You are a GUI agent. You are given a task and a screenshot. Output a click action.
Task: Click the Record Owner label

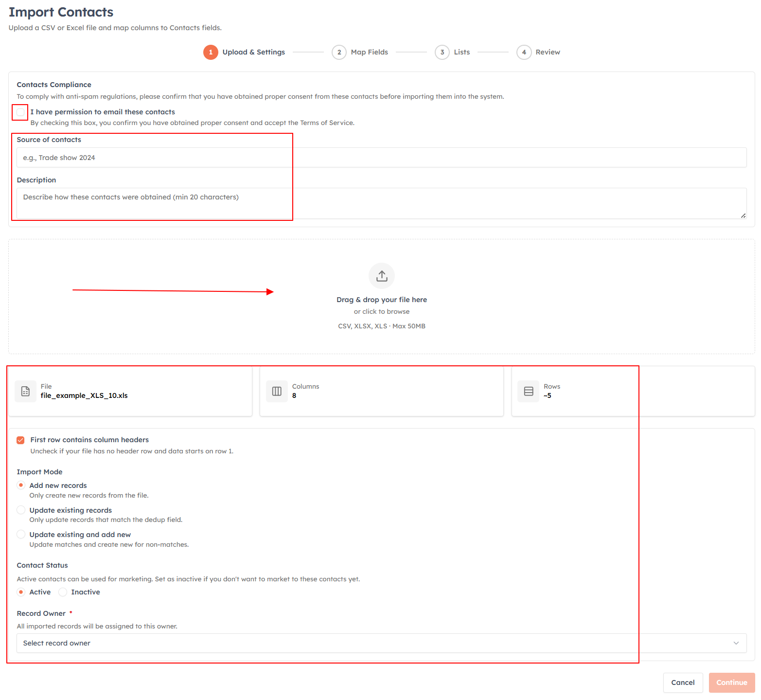(41, 613)
